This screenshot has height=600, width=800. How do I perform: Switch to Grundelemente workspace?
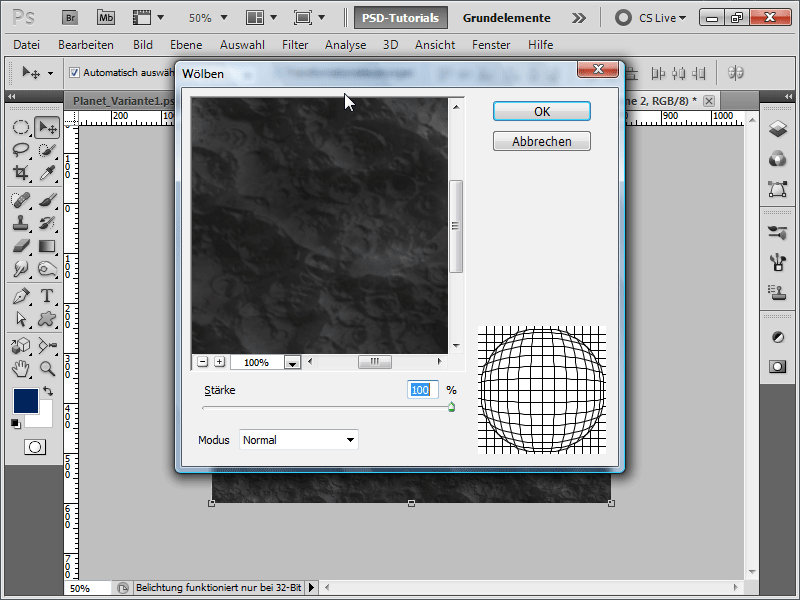tap(507, 18)
